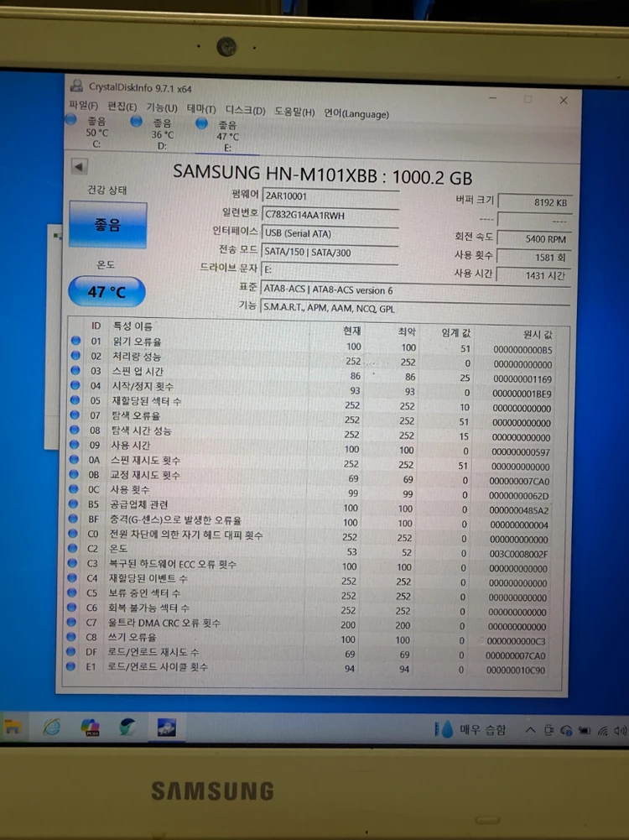Click the disk title SAMSUNG HN-M101XBB : 1000.2 GB
Screen dimensions: 629x840
point(322,175)
